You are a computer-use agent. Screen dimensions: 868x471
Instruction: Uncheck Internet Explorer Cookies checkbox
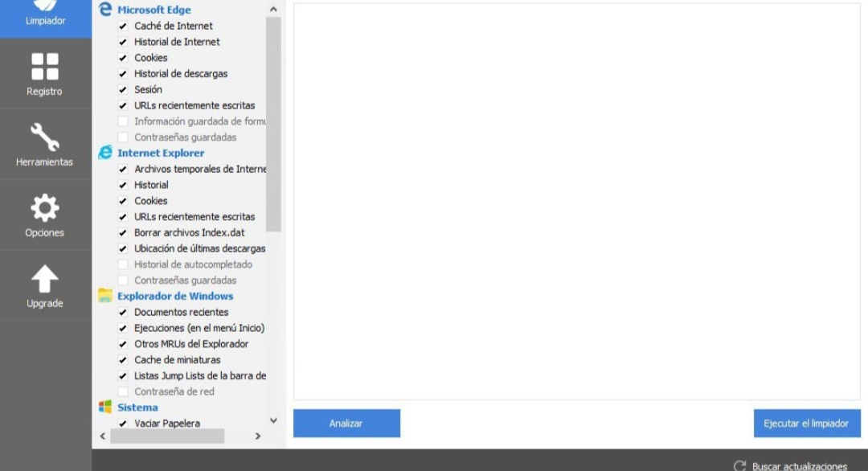tap(123, 201)
